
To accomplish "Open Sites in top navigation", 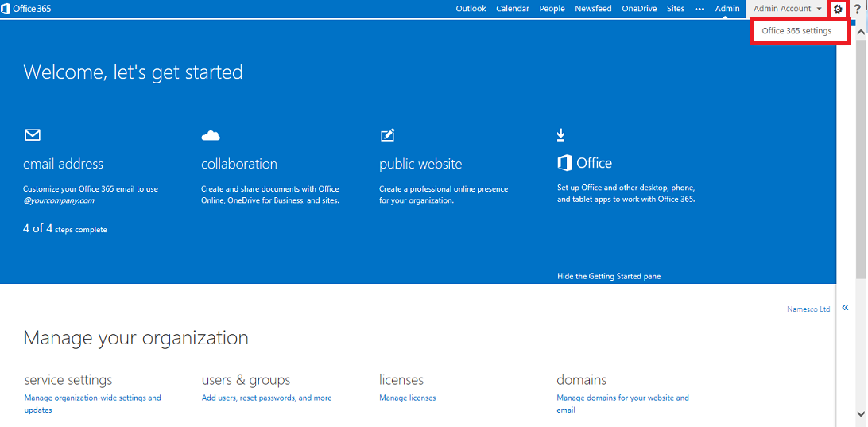I will click(676, 8).
